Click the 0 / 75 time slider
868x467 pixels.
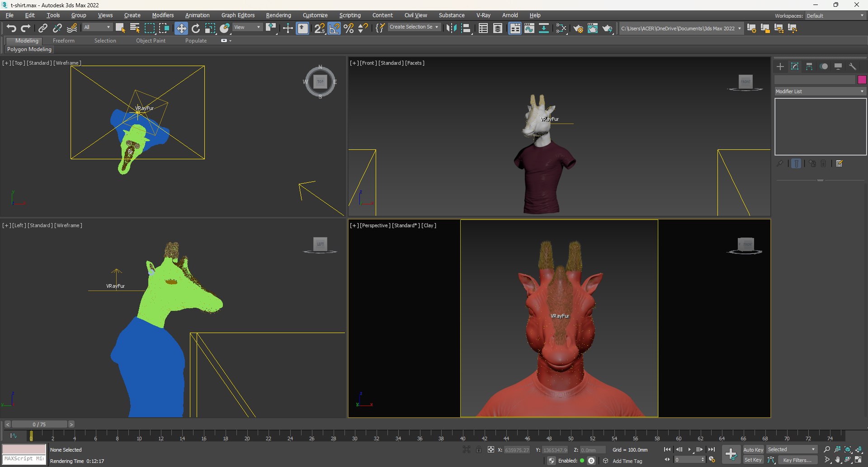pos(39,424)
